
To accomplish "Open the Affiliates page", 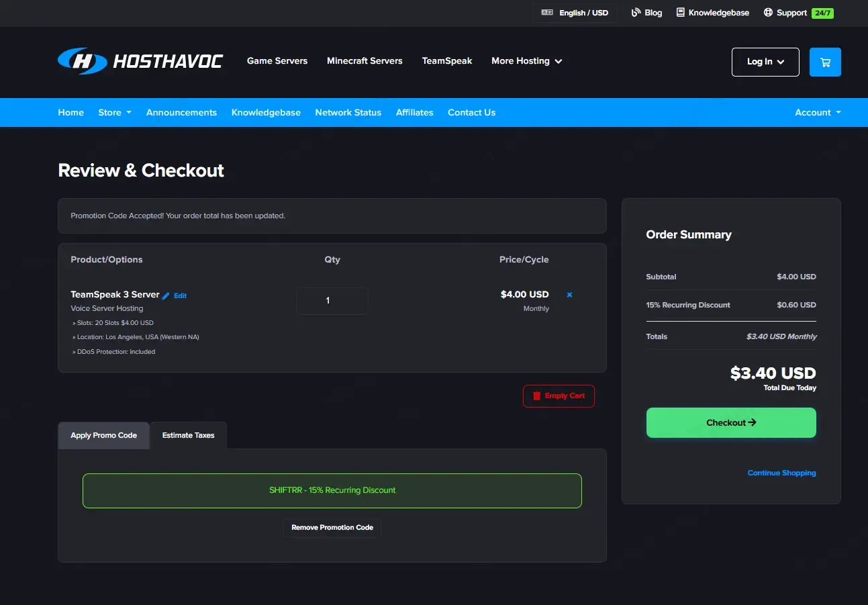I will click(x=415, y=113).
